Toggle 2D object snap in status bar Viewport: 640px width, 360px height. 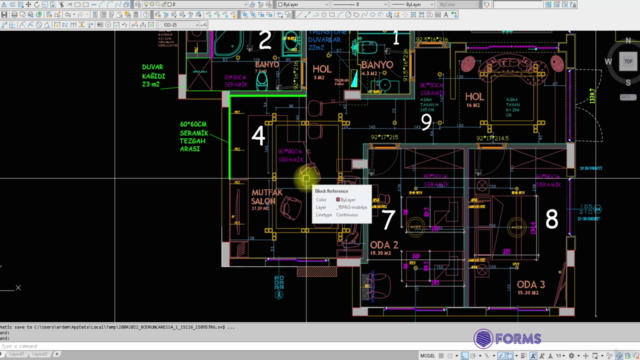pos(509,356)
